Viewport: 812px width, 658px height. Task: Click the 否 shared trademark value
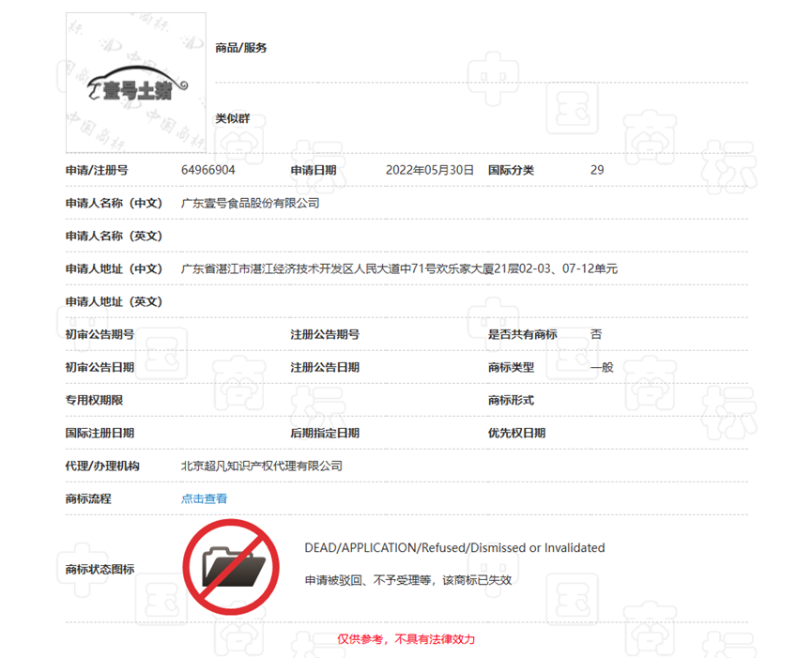tap(596, 334)
